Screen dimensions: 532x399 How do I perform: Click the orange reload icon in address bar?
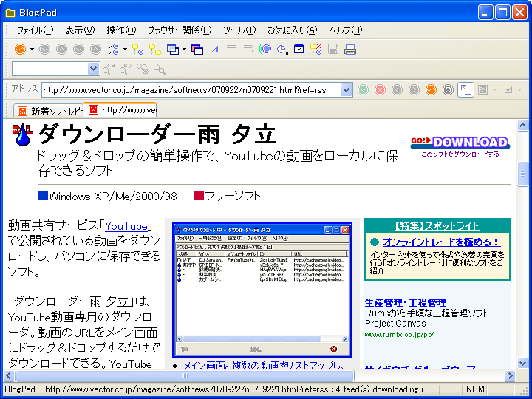point(431,90)
